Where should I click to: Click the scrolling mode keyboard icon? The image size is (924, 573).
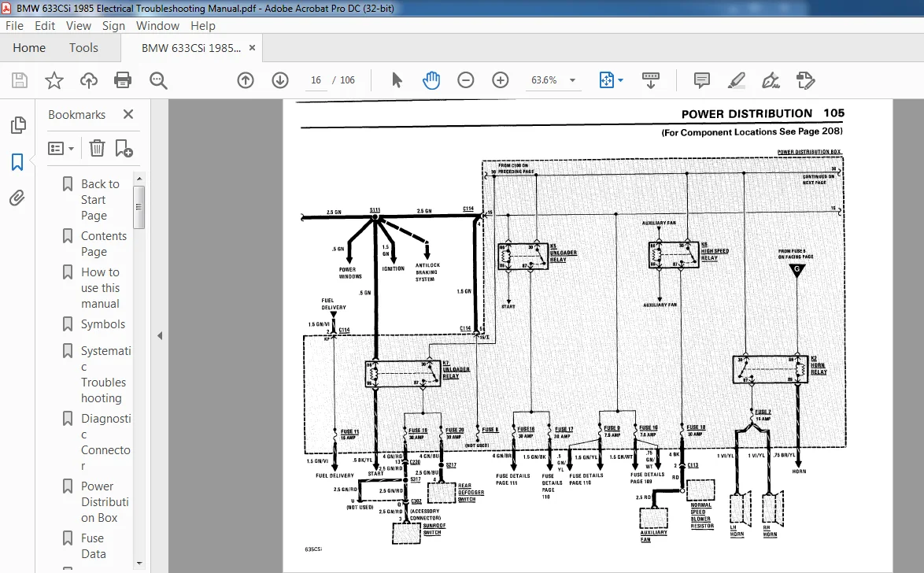651,80
